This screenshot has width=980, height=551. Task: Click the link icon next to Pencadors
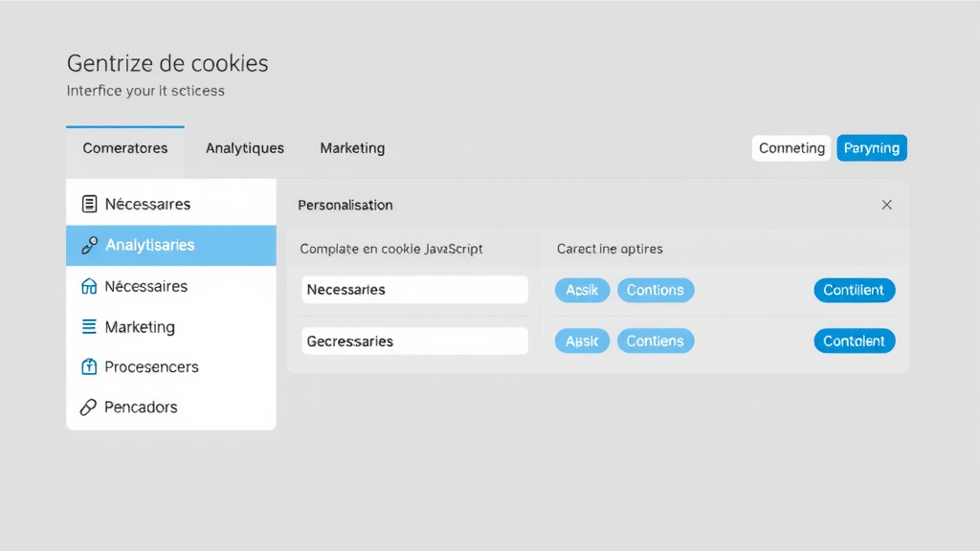tap(90, 407)
